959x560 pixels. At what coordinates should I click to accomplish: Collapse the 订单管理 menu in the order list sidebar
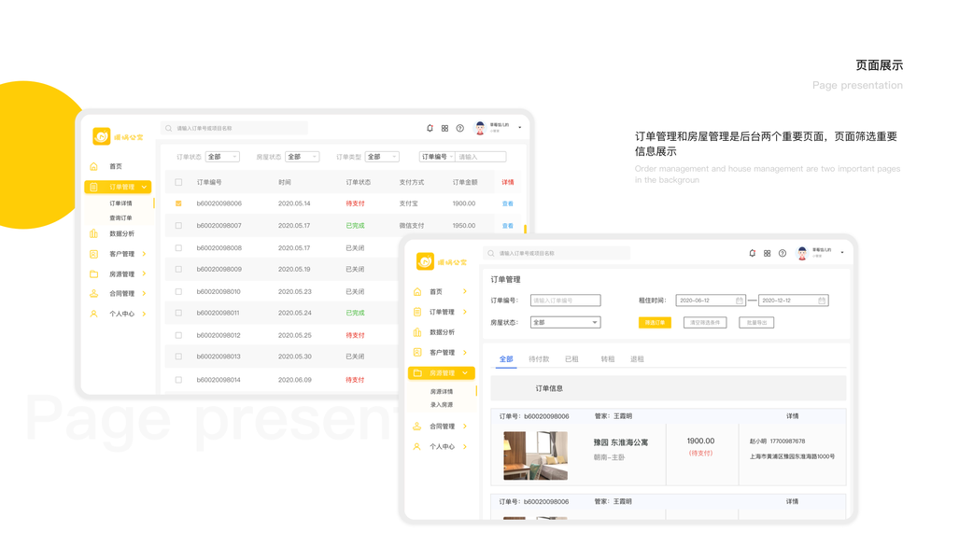pyautogui.click(x=144, y=187)
